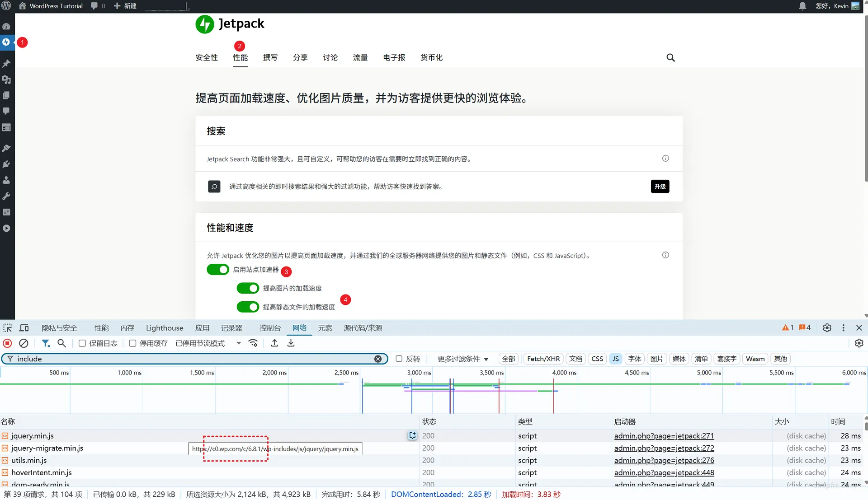Viewport: 868px width, 500px height.
Task: Turn off 提高静态文件的加载速度 toggle
Action: click(x=247, y=307)
